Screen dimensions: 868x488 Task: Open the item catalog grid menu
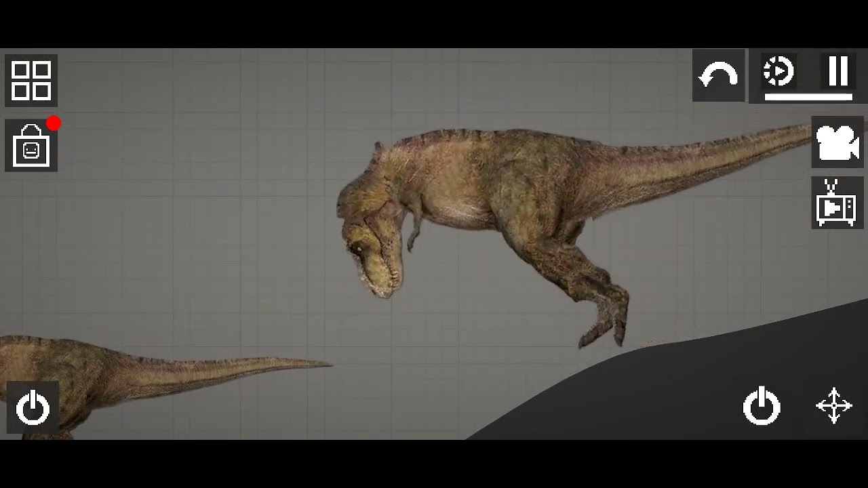(x=31, y=81)
